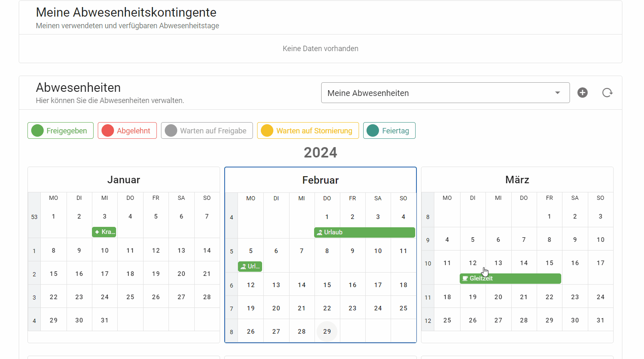The height and width of the screenshot is (359, 644).
Task: Click week number 53 in Januar
Action: click(34, 217)
